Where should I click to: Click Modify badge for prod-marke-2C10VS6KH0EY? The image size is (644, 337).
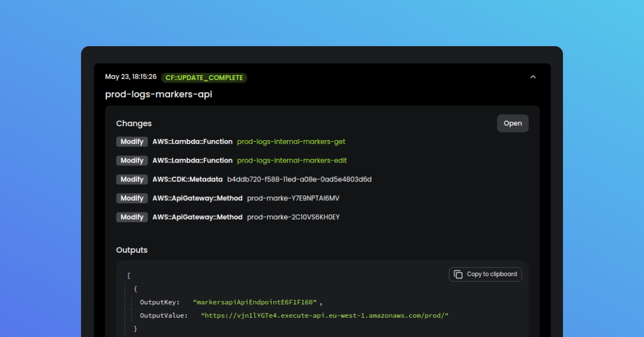(132, 217)
